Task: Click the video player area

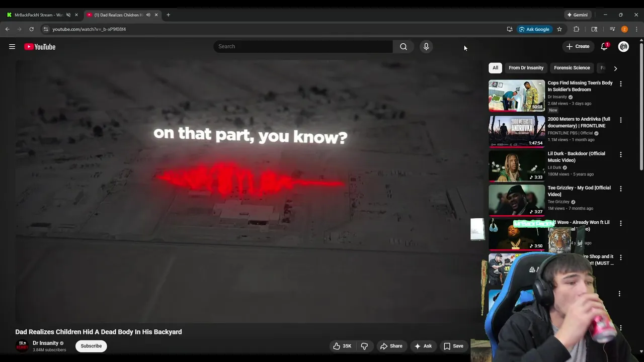Action: pos(249,191)
